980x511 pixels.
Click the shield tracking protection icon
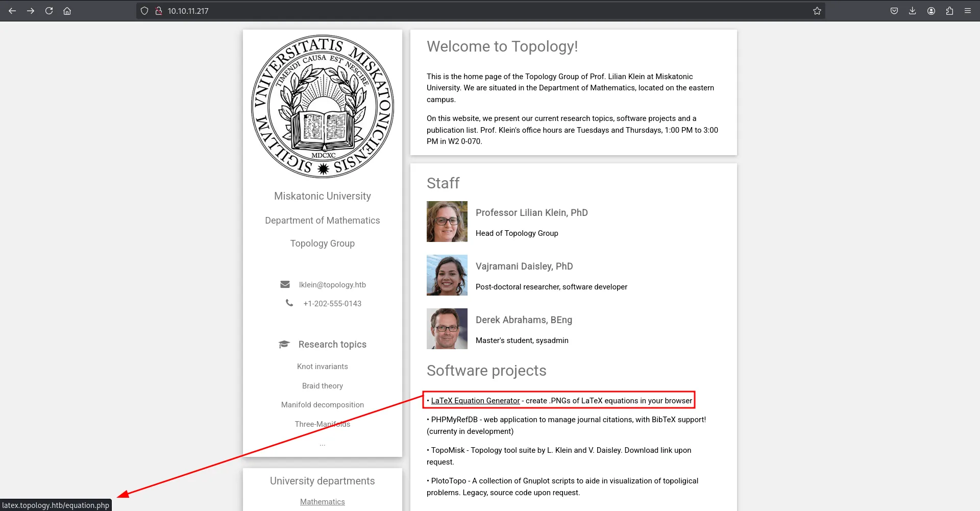144,11
